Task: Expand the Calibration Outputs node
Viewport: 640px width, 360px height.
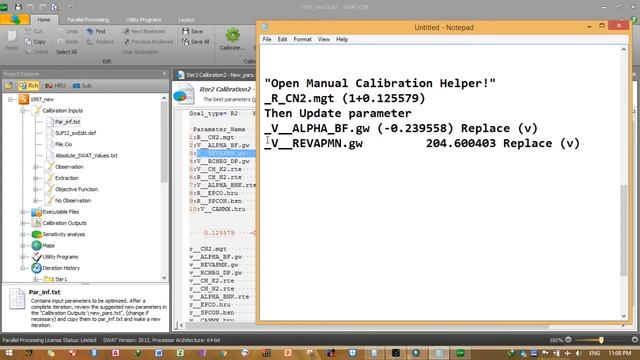Action: [x=23, y=223]
